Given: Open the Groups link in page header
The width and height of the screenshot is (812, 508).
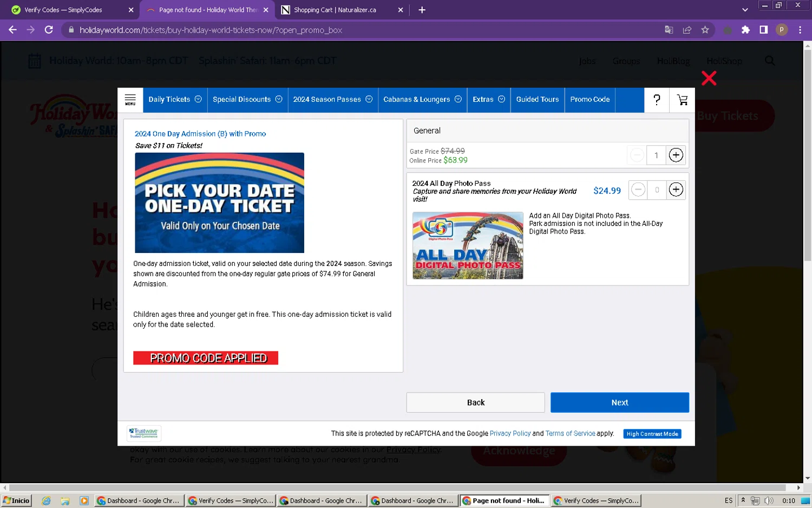Looking at the screenshot, I should coord(626,61).
